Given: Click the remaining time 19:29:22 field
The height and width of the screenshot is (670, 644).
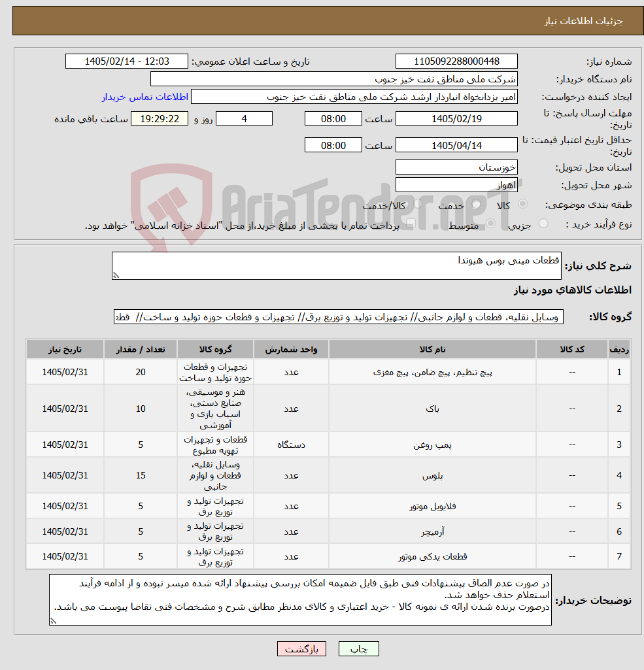Looking at the screenshot, I should (160, 119).
